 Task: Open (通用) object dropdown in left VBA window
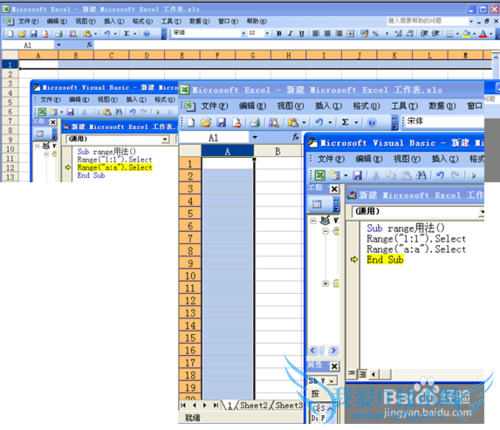[x=165, y=139]
